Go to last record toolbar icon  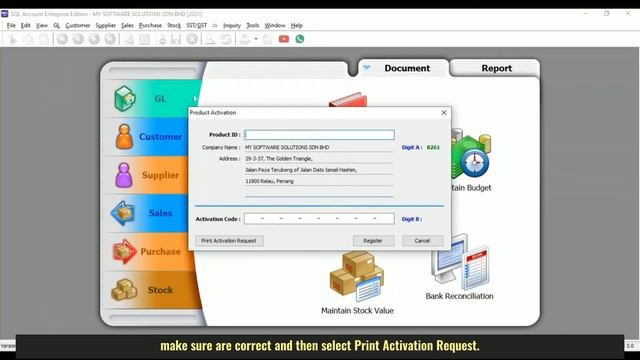click(x=110, y=39)
